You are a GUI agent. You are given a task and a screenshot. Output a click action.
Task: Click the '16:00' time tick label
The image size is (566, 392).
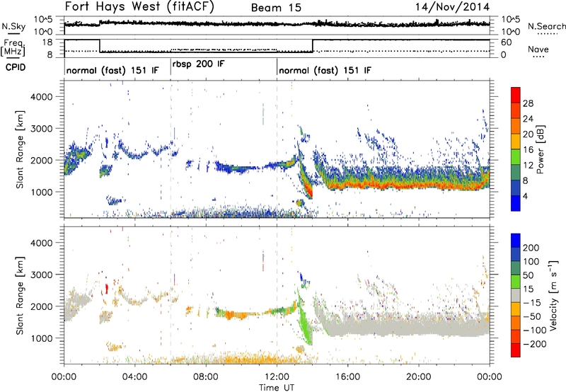347,377
